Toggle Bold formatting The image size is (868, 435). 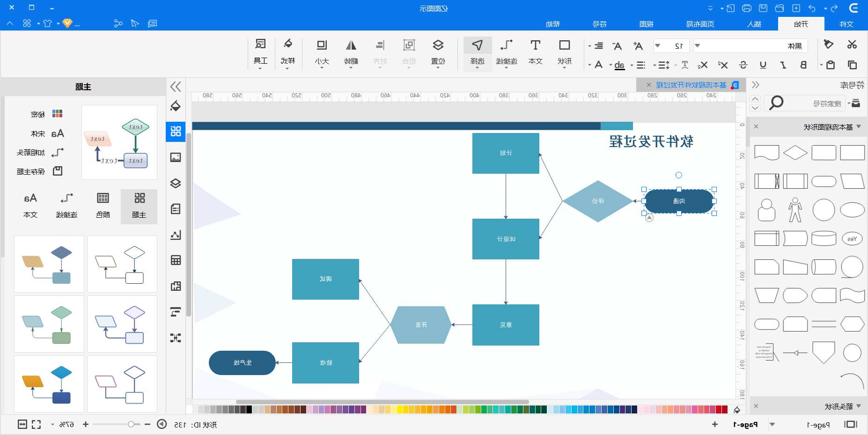(803, 65)
